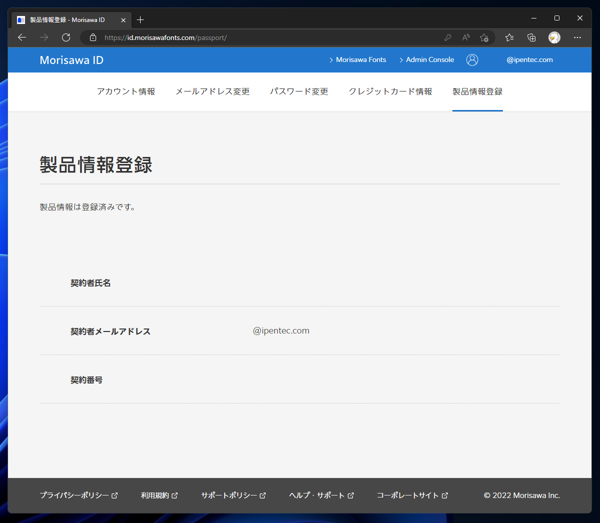Open the 利用規約 footer link
600x523 pixels.
(x=159, y=495)
